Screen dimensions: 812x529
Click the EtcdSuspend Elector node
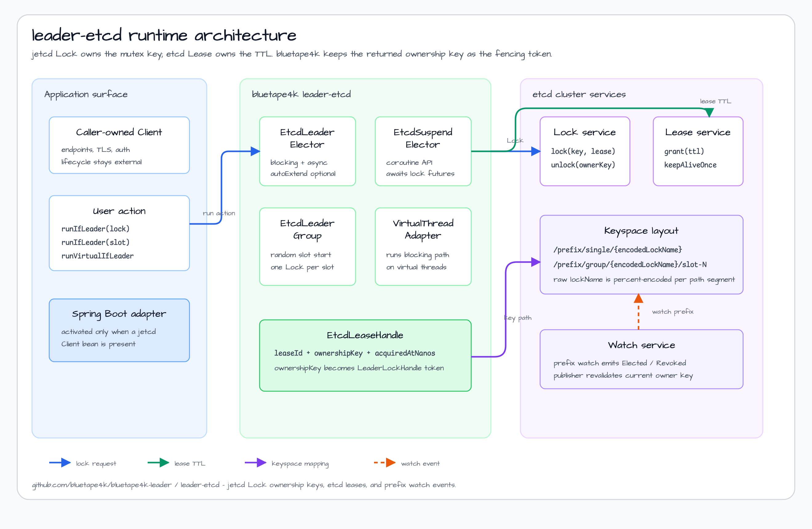(x=423, y=151)
